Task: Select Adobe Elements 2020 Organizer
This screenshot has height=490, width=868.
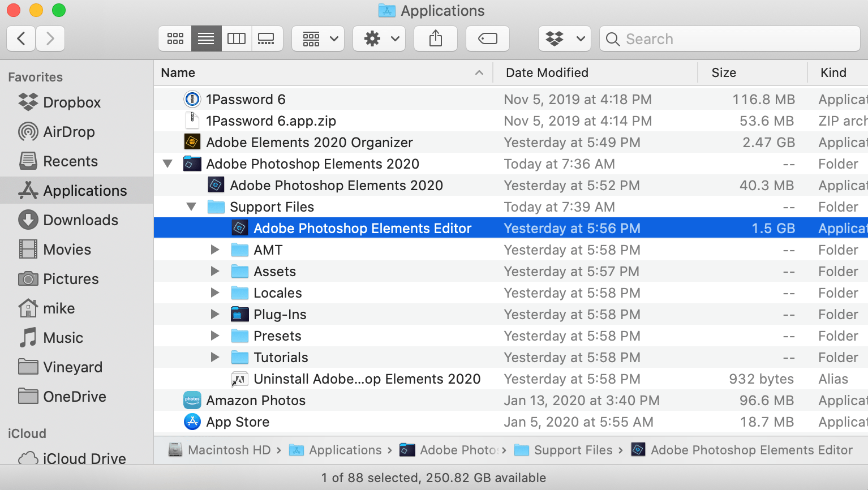Action: [511, 143]
